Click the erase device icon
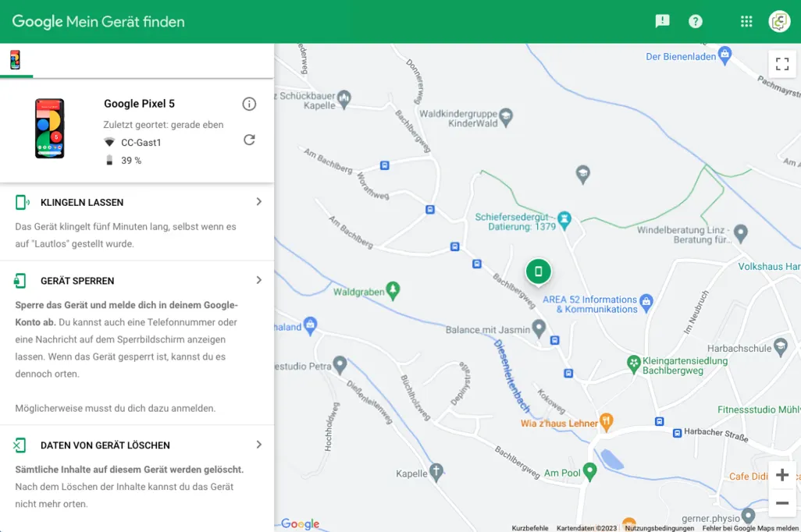Viewport: 801px width, 532px height. pyautogui.click(x=20, y=445)
